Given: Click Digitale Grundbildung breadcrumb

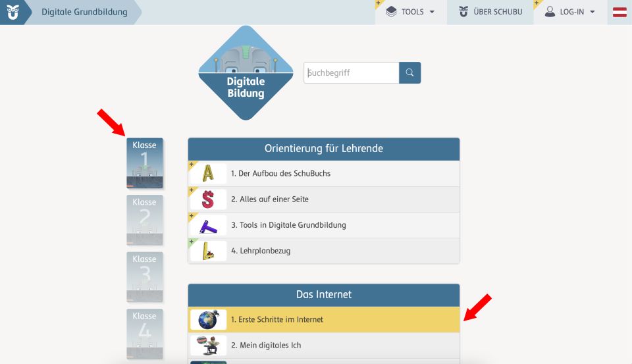Looking at the screenshot, I should tap(84, 12).
